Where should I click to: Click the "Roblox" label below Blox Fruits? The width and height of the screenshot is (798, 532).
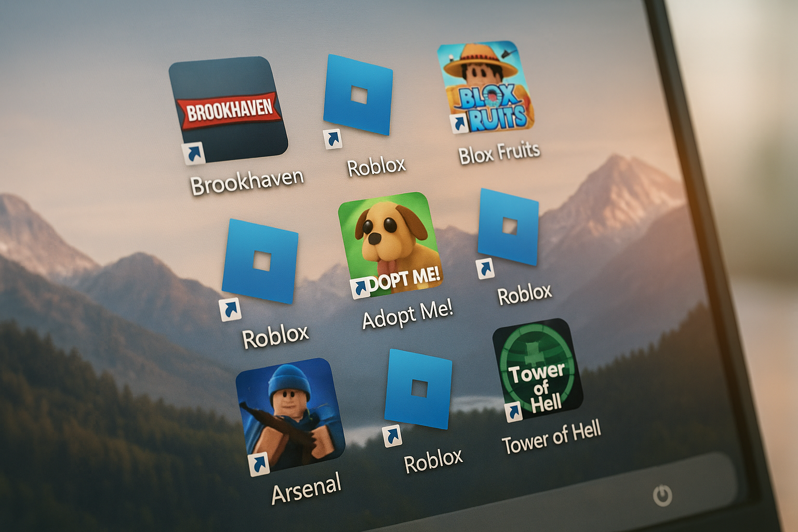pos(524,294)
